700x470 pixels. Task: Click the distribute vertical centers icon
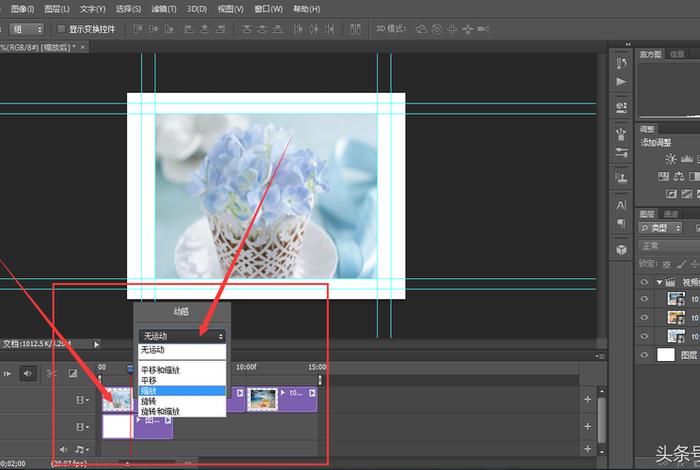tap(262, 29)
